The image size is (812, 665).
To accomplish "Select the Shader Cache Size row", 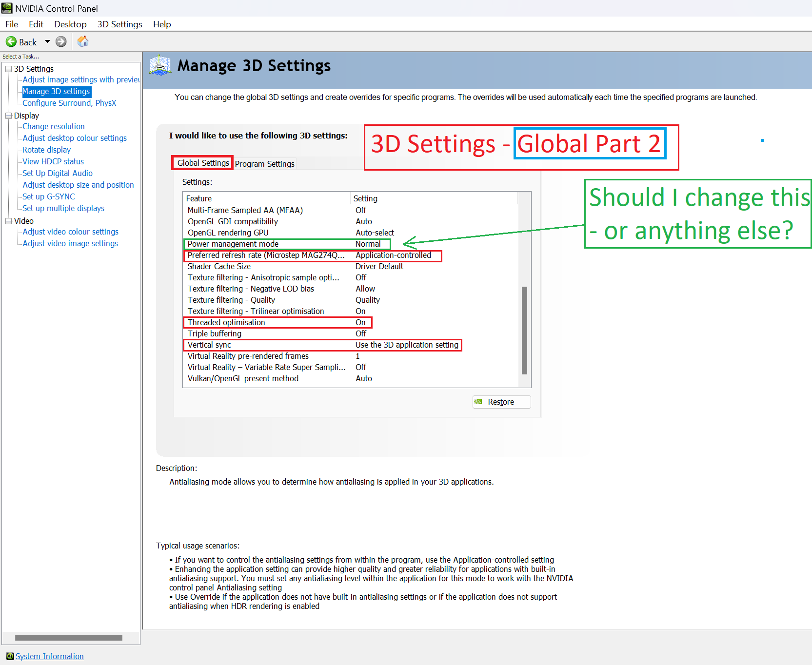I will point(350,266).
